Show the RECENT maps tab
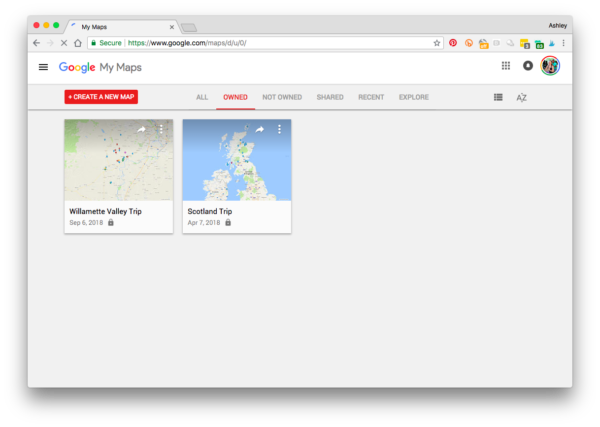The height and width of the screenshot is (427, 600). [371, 97]
